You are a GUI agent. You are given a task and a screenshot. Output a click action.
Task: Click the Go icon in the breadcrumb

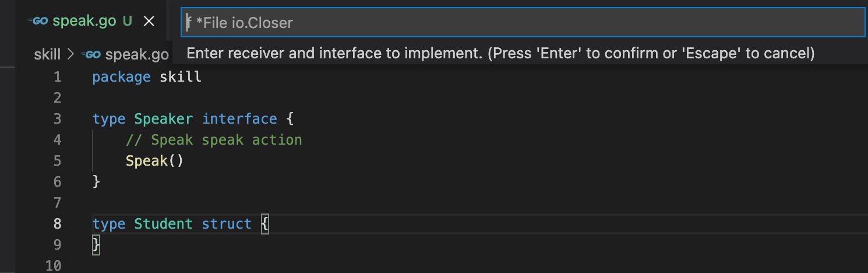point(92,54)
